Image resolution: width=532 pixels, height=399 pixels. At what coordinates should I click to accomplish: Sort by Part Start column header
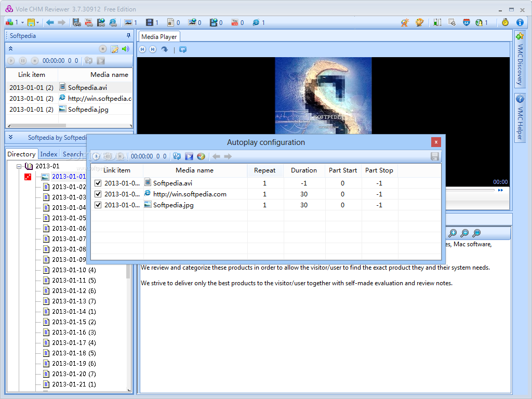click(x=343, y=170)
